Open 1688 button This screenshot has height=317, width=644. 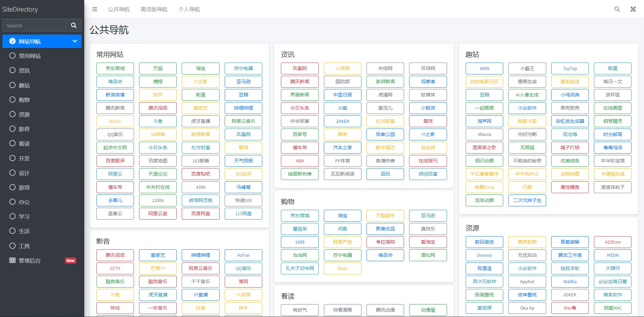(300, 242)
